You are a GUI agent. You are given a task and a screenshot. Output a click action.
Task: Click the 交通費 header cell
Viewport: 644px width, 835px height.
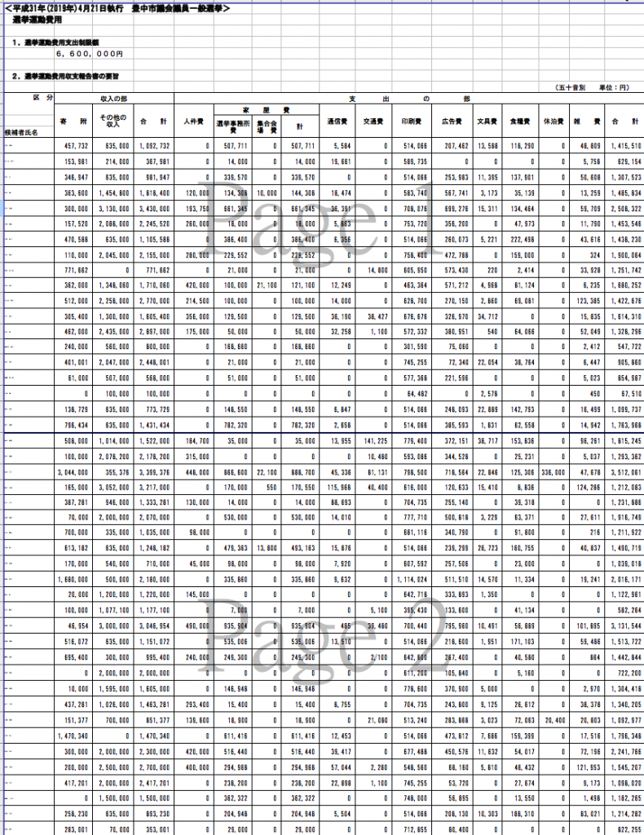pyautogui.click(x=374, y=121)
